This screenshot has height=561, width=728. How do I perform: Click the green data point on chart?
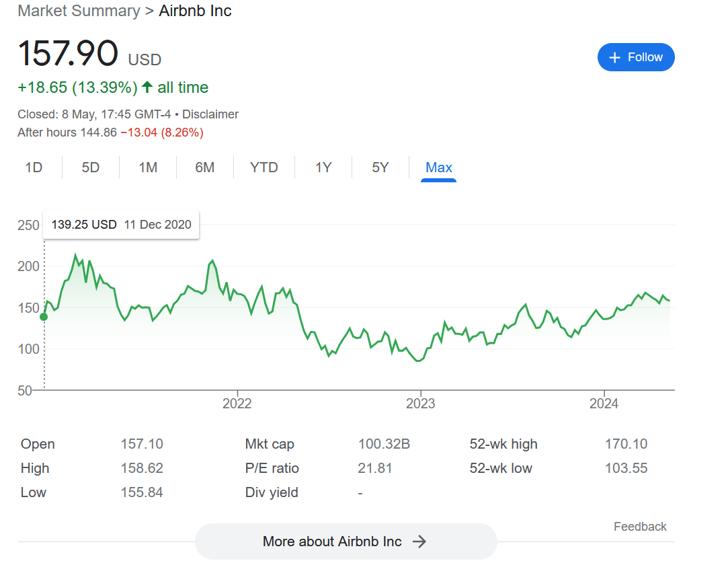tap(44, 316)
